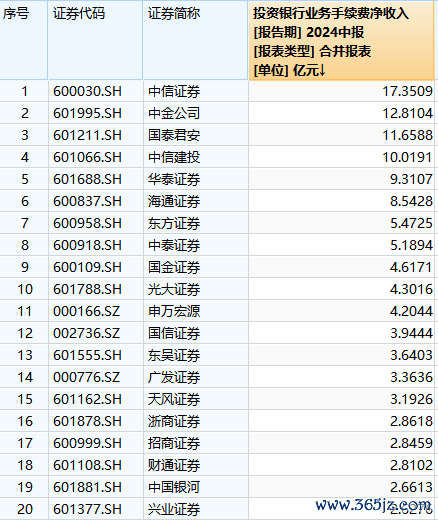Select the 东吴证券 name cell
This screenshot has height=520, width=438.
tap(195, 355)
